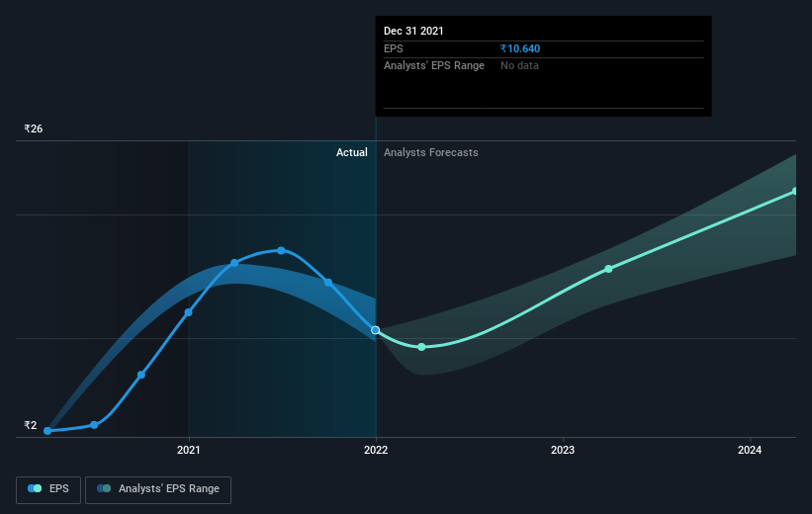Click the 2024 x-axis label
Image resolution: width=812 pixels, height=514 pixels.
click(750, 450)
